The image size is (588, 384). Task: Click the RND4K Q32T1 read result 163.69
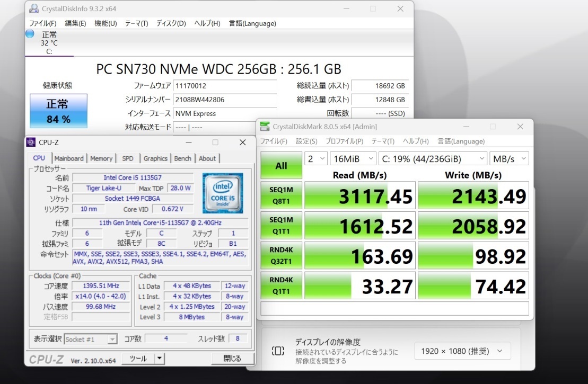point(360,255)
